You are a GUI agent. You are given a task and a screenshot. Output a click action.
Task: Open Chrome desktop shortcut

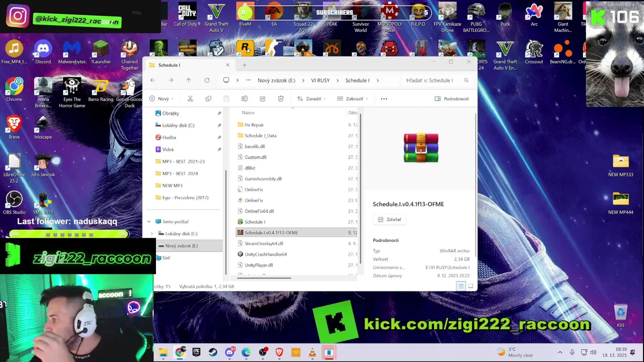point(14,90)
